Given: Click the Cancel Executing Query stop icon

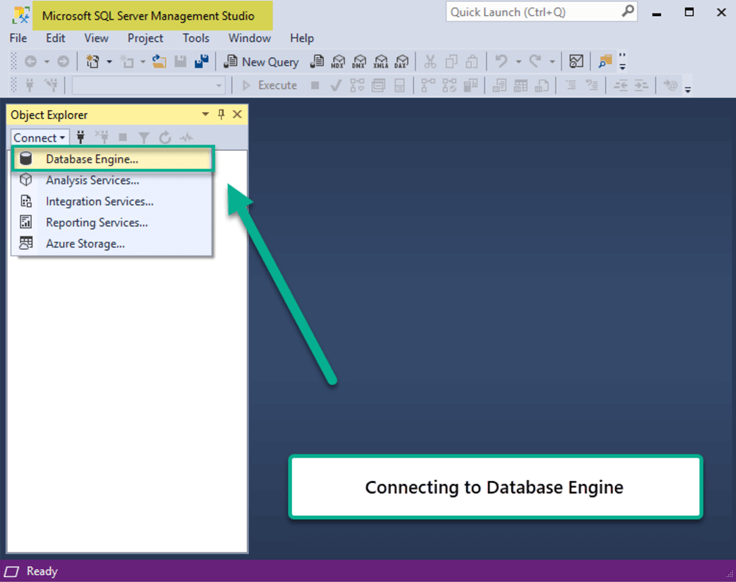Looking at the screenshot, I should click(315, 85).
